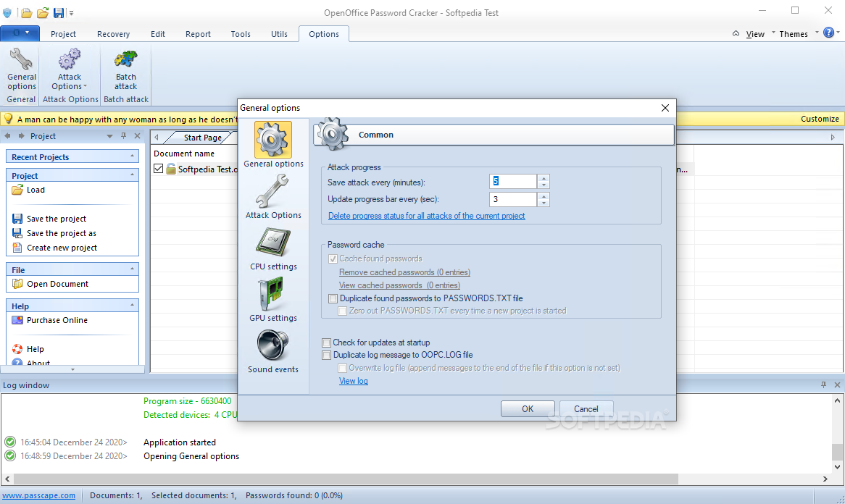Load a project from Project panel
The height and width of the screenshot is (504, 845).
click(28, 190)
